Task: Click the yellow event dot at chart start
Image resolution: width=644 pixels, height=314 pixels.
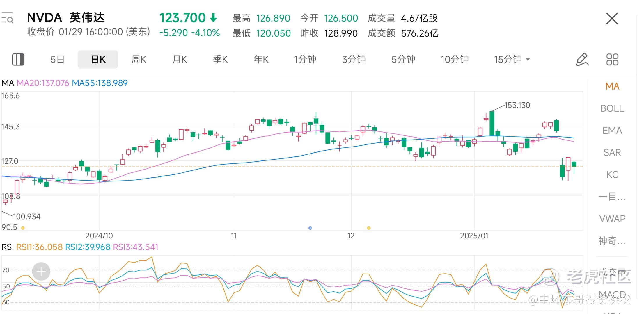Action: (23, 228)
